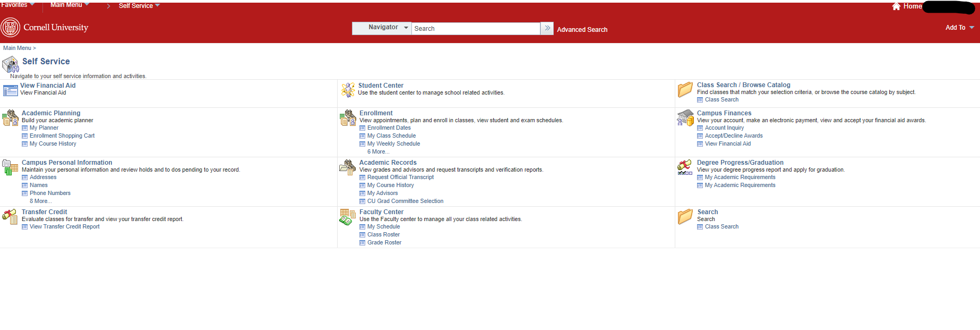Open Names link under Personal Information

pos(39,185)
